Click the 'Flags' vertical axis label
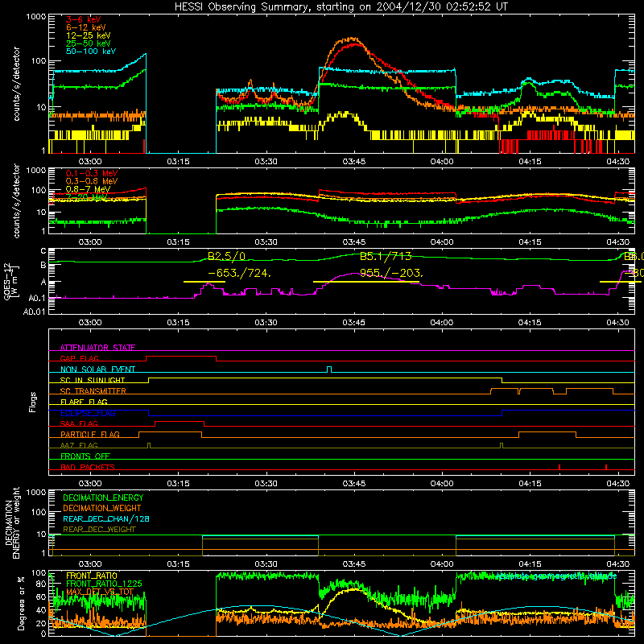644x644 pixels. [x=32, y=402]
